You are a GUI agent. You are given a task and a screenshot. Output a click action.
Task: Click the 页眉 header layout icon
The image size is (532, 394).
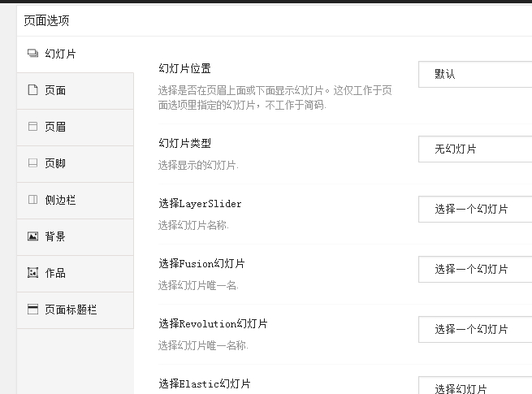point(33,127)
